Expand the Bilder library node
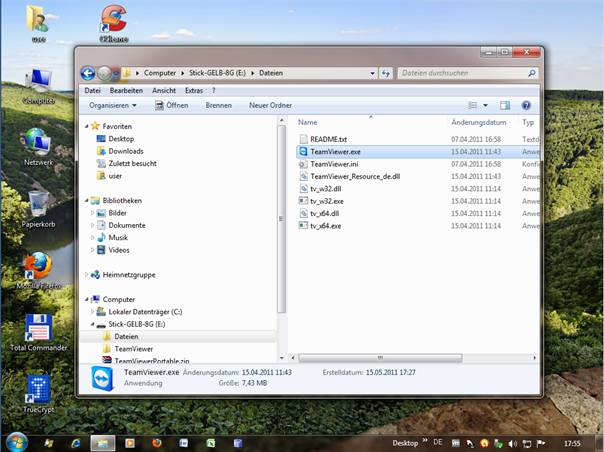This screenshot has height=452, width=604. 92,213
